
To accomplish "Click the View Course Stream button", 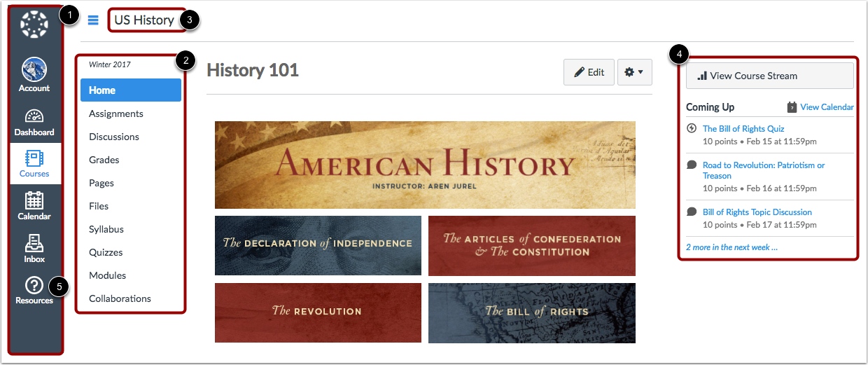I will [x=770, y=76].
